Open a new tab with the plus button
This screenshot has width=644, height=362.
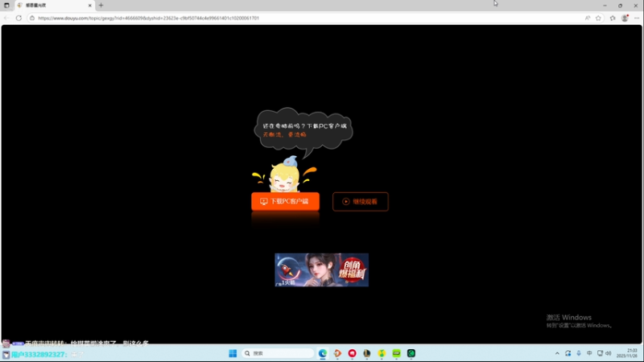click(x=101, y=6)
